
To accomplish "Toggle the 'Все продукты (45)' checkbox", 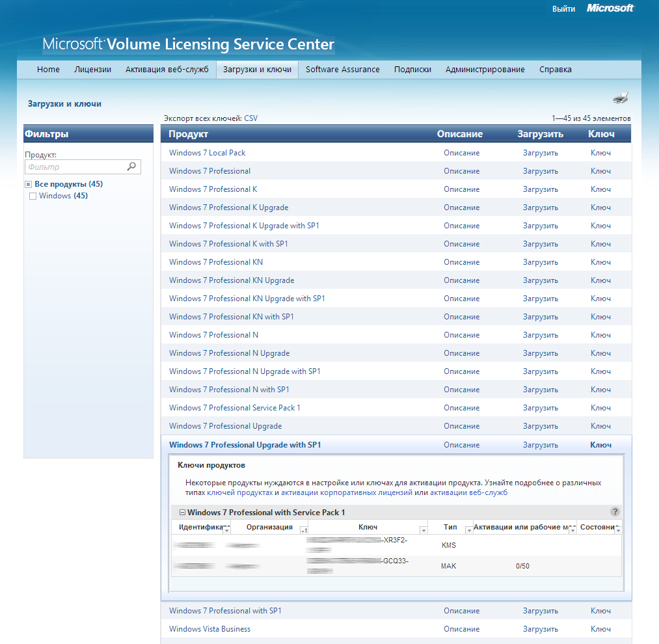I will 29,184.
